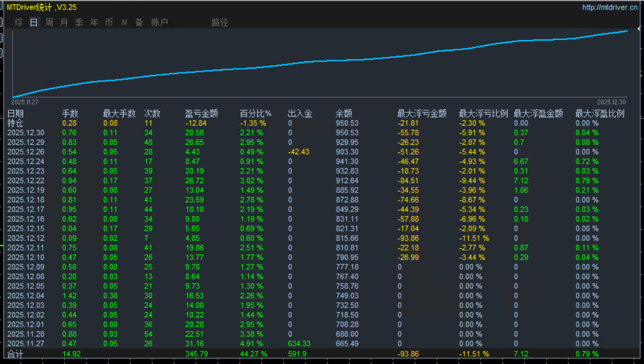
Task: Select the 2025.12.02 date row
Action: click(x=322, y=315)
